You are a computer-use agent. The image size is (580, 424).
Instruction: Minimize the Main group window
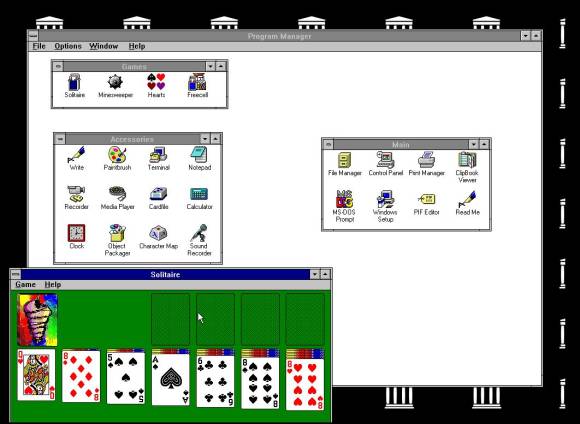pos(474,144)
